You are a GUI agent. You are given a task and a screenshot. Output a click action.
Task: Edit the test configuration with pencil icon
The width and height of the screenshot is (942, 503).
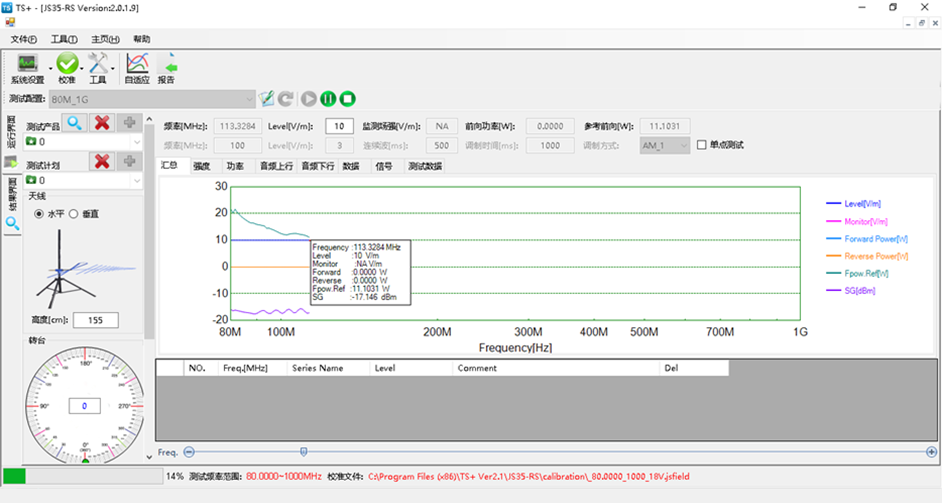pyautogui.click(x=266, y=99)
